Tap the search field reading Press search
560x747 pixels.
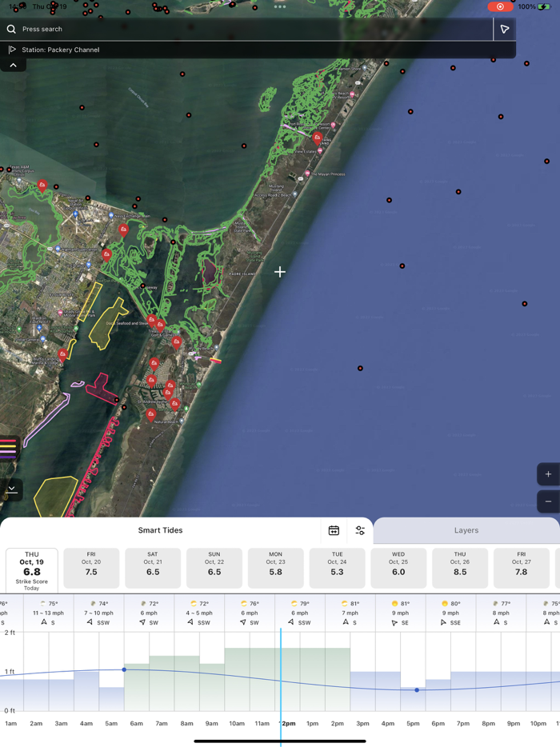[x=246, y=29]
